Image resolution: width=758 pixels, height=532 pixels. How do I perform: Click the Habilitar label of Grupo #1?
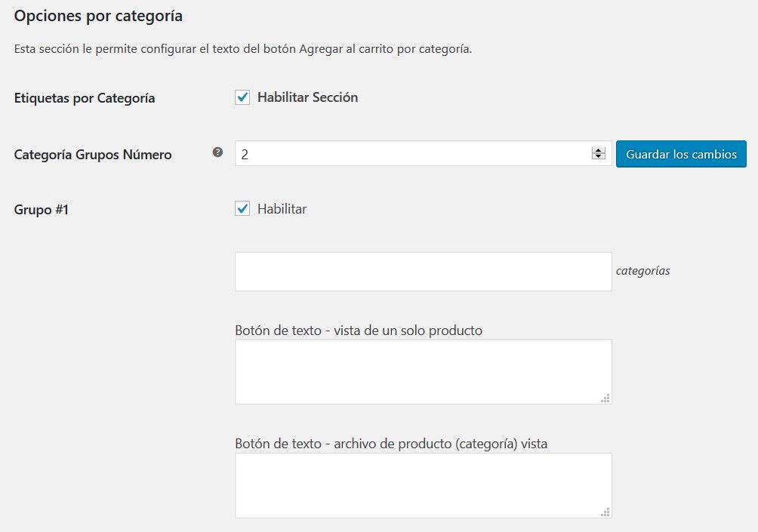[x=282, y=209]
